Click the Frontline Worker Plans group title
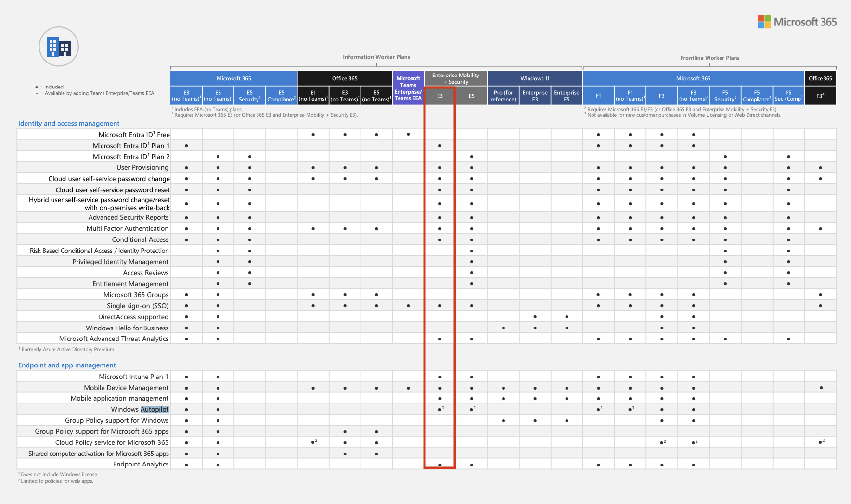Image resolution: width=851 pixels, height=504 pixels. pyautogui.click(x=709, y=58)
